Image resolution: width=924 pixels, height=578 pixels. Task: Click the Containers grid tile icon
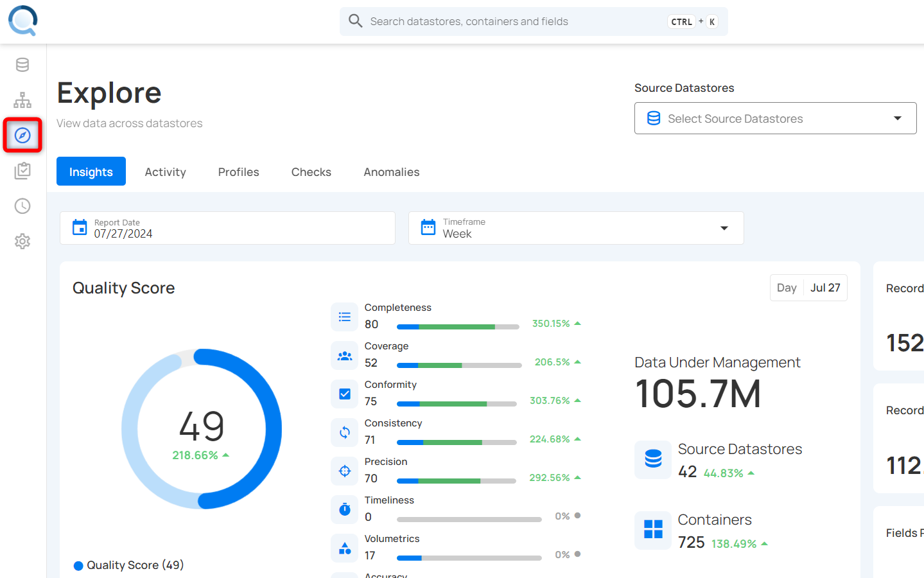click(x=653, y=530)
